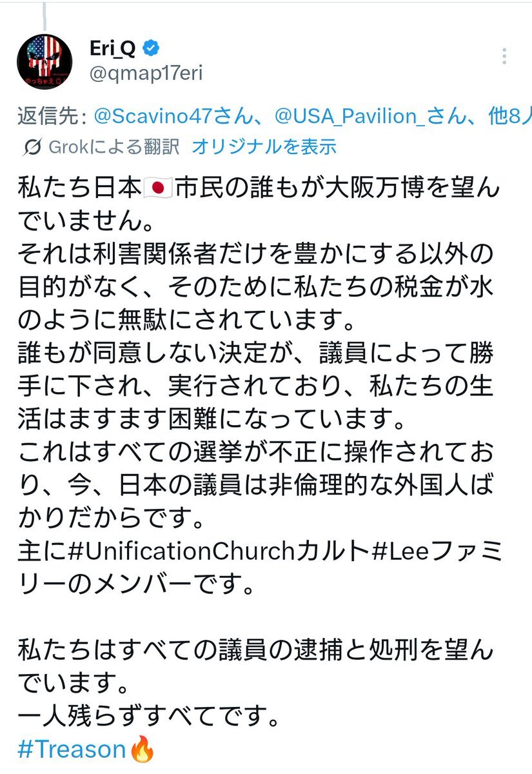The height and width of the screenshot is (774, 532).
Task: Visit the @USA_Pavilion_ mention
Action: (361, 118)
